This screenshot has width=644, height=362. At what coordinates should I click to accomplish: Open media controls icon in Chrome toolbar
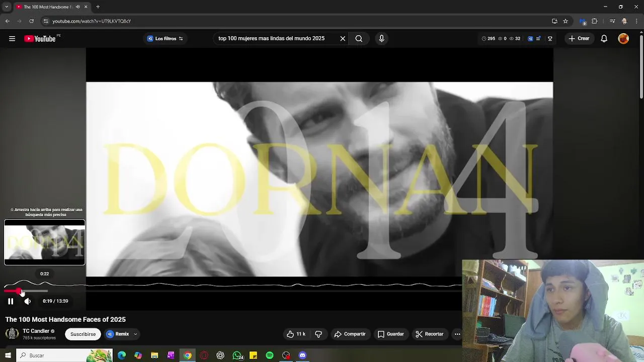tap(612, 21)
